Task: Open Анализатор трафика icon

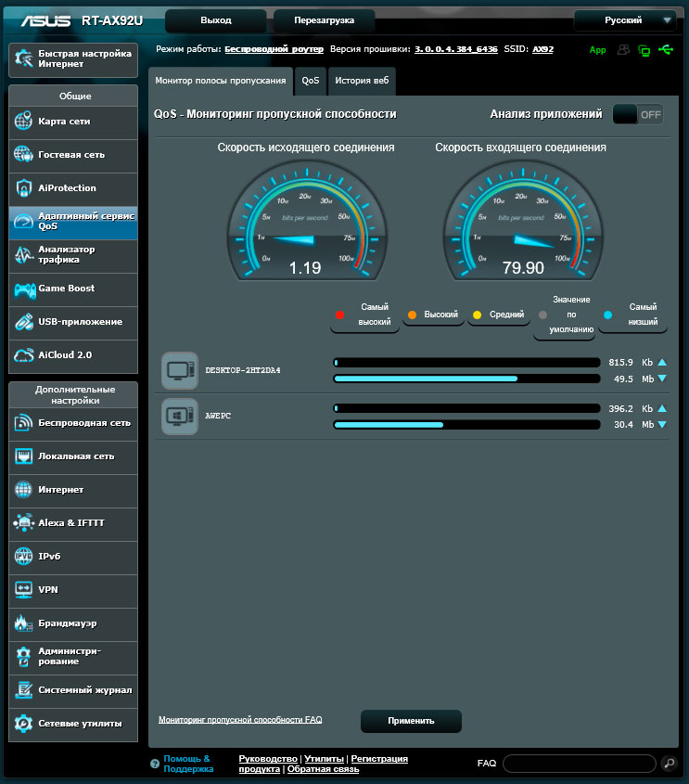Action: [x=23, y=254]
